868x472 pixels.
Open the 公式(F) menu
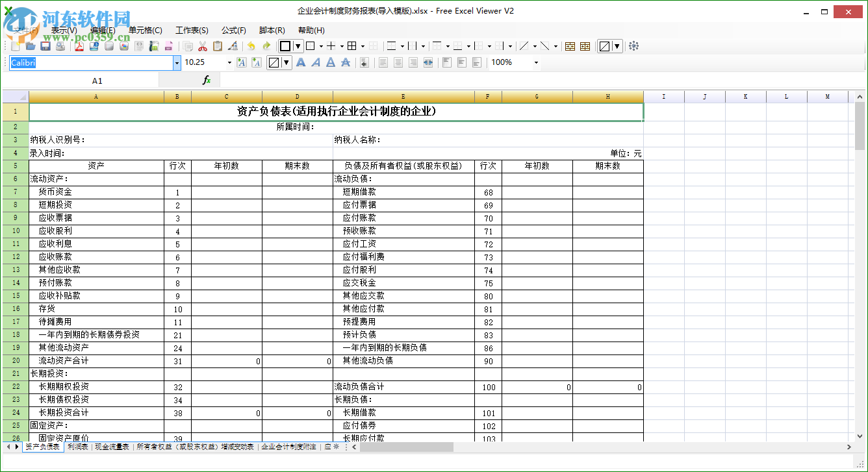pyautogui.click(x=233, y=30)
